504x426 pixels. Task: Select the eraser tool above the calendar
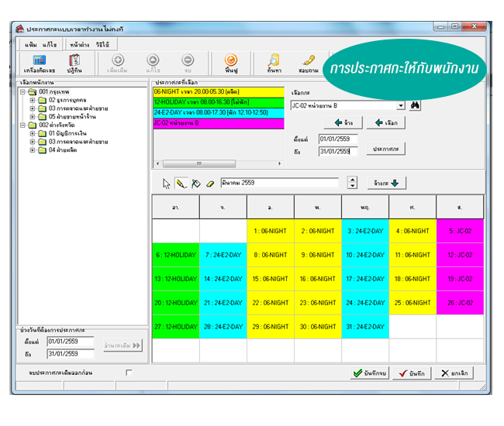click(x=209, y=184)
